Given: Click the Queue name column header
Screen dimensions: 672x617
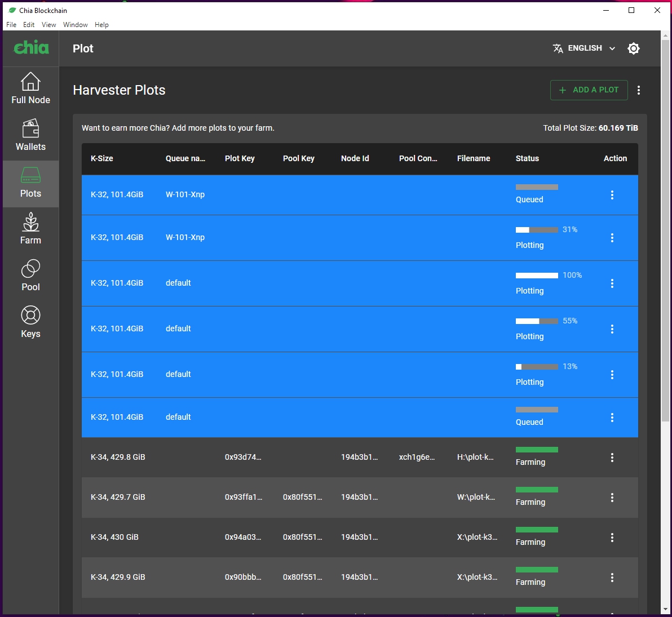Looking at the screenshot, I should 185,158.
